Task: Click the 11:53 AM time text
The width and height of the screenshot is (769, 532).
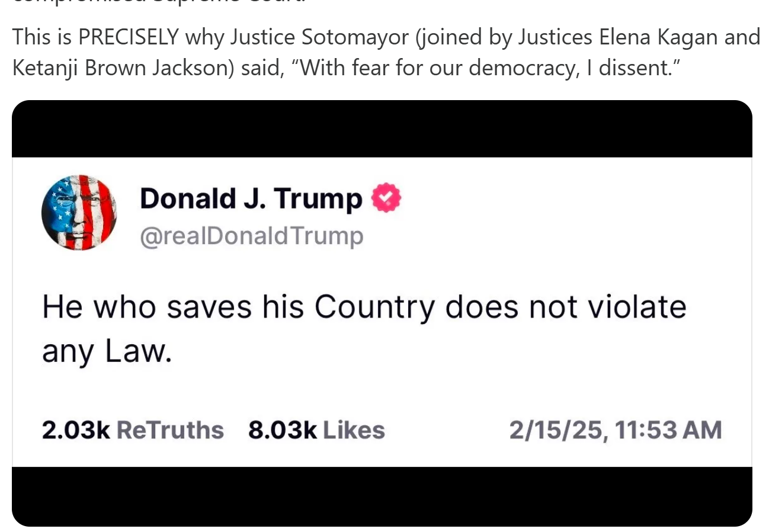Action: (669, 430)
